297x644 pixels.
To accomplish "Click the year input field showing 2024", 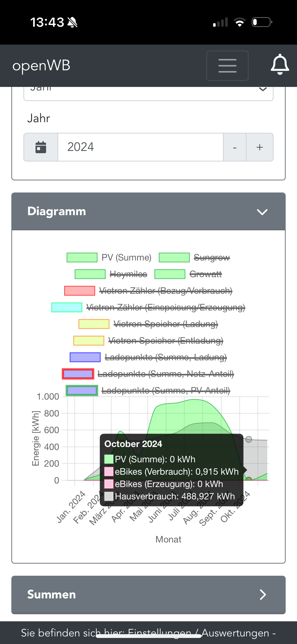I will pos(140,147).
